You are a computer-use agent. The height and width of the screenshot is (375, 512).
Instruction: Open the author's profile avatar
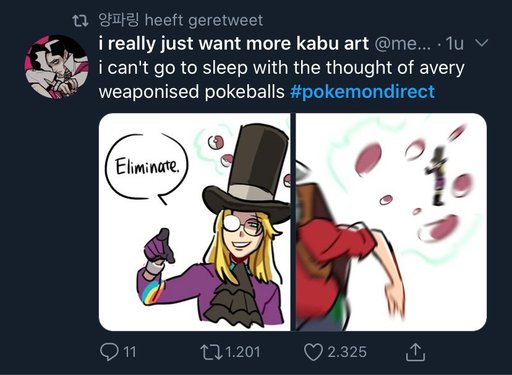[x=56, y=67]
